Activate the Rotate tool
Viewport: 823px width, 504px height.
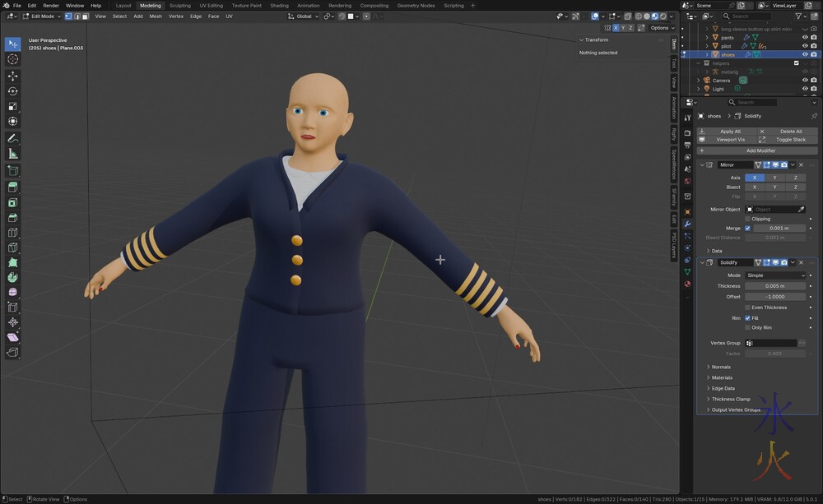(x=13, y=91)
